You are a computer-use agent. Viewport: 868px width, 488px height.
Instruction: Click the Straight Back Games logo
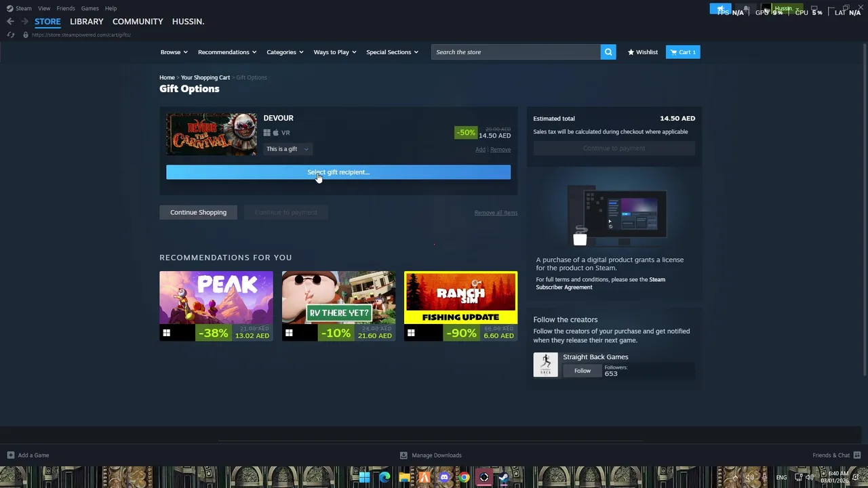coord(545,365)
